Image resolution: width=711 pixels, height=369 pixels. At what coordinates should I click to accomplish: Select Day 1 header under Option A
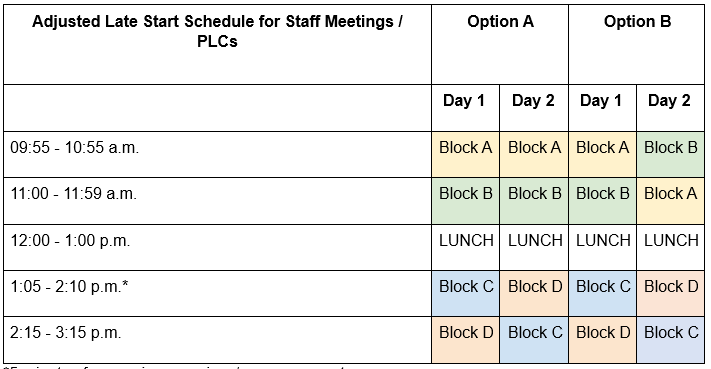pos(465,108)
